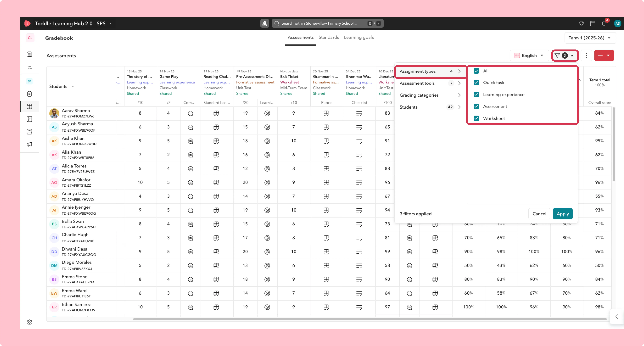Image resolution: width=644 pixels, height=346 pixels.
Task: Open the English subject dropdown
Action: pyautogui.click(x=529, y=55)
